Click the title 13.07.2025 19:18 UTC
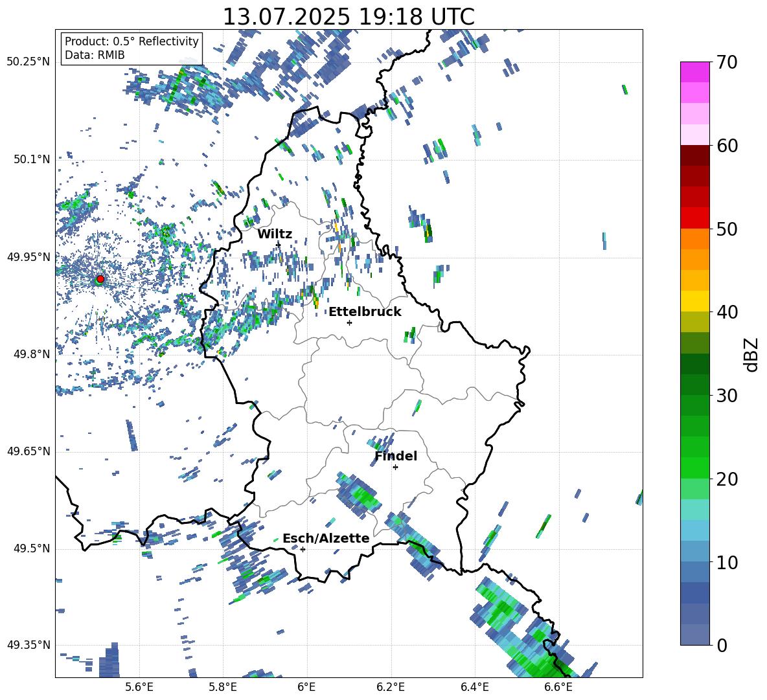The width and height of the screenshot is (767, 700). (349, 17)
